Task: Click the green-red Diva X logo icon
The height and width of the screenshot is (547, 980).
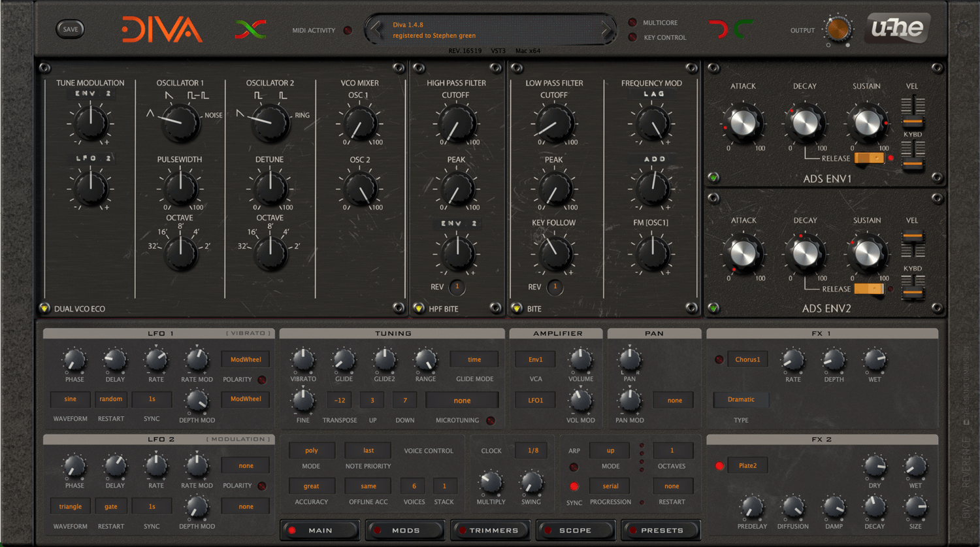Action: pyautogui.click(x=251, y=29)
